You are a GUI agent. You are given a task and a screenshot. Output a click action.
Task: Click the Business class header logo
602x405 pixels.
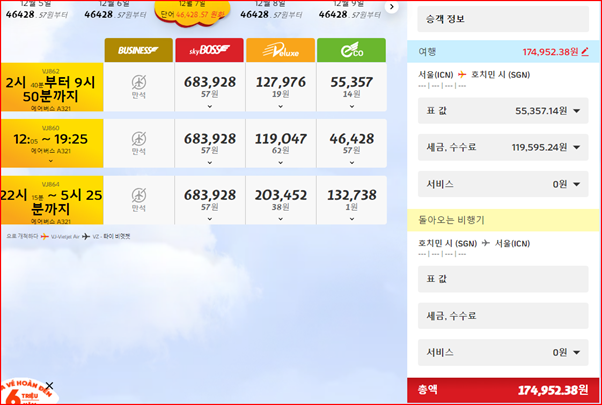139,50
